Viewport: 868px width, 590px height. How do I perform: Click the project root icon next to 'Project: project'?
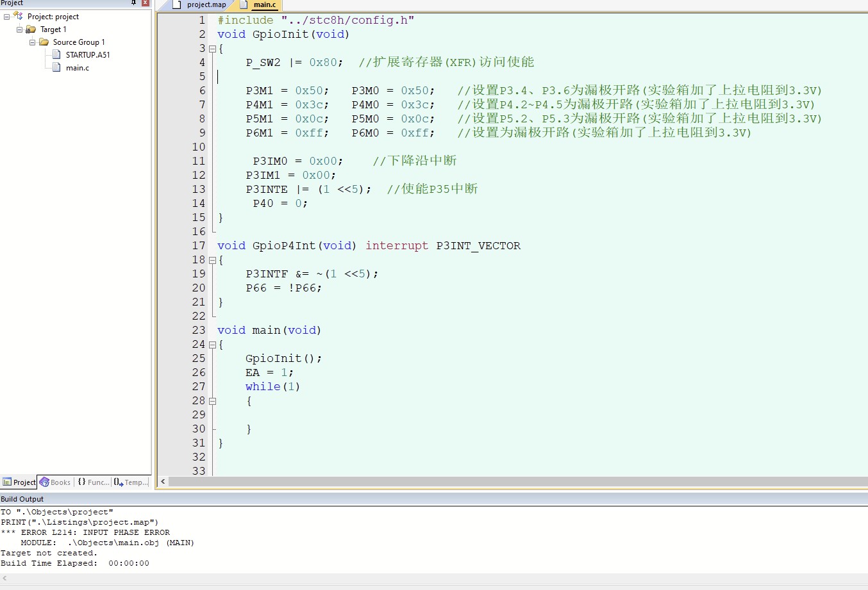coord(18,16)
